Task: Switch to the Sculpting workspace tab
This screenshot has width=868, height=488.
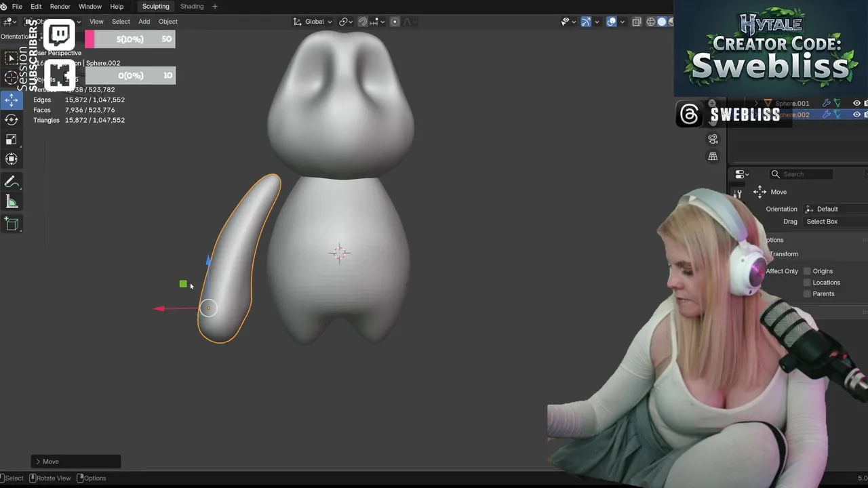Action: pos(155,7)
